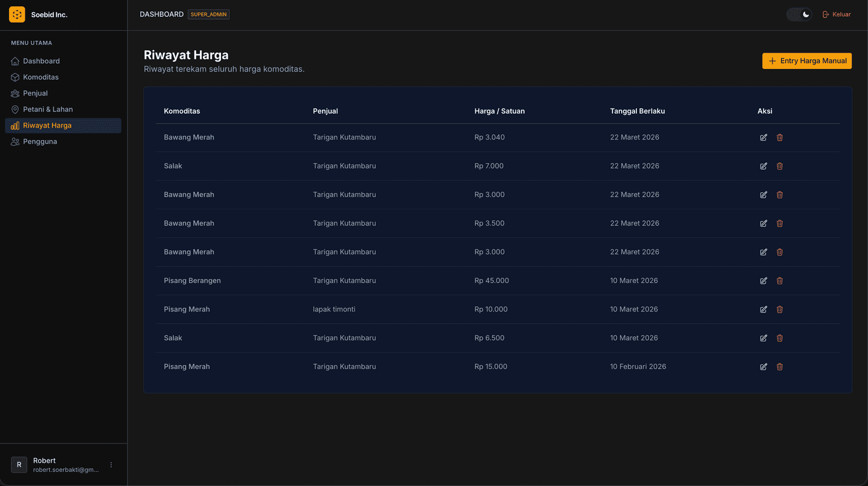Click the "Riwayat Harga" page heading
868x486 pixels.
coord(186,55)
